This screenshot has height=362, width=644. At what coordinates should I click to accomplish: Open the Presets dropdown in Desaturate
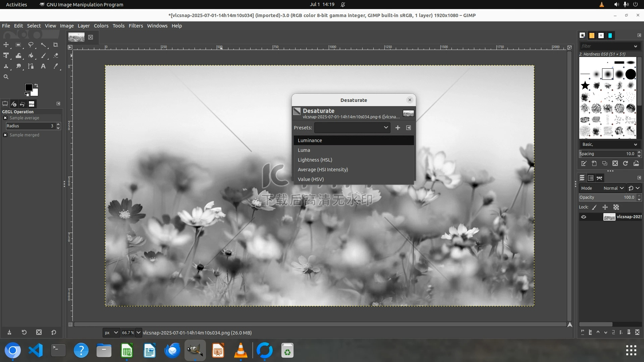pos(352,128)
